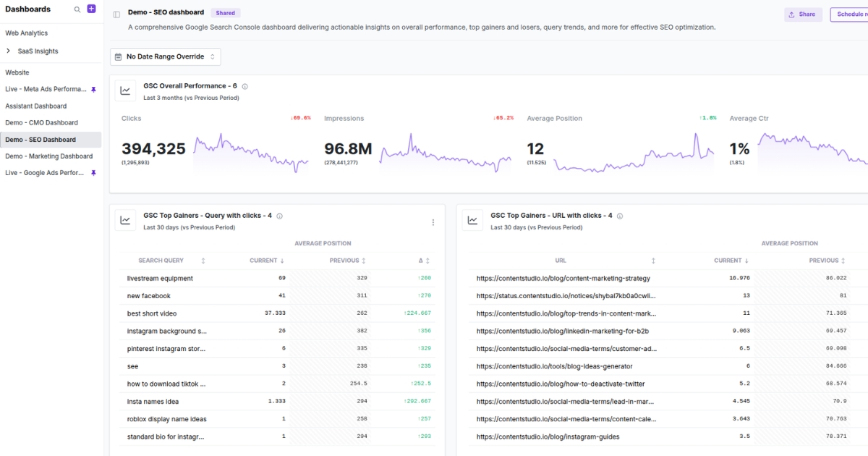Click the line-chart icon on Query gainers widget
The image size is (868, 456).
(x=125, y=219)
